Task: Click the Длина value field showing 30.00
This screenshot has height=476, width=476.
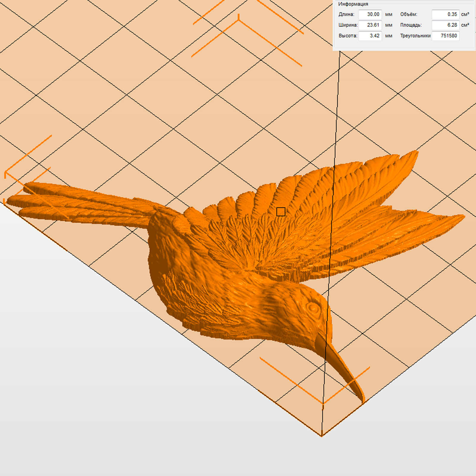Action: 370,14
